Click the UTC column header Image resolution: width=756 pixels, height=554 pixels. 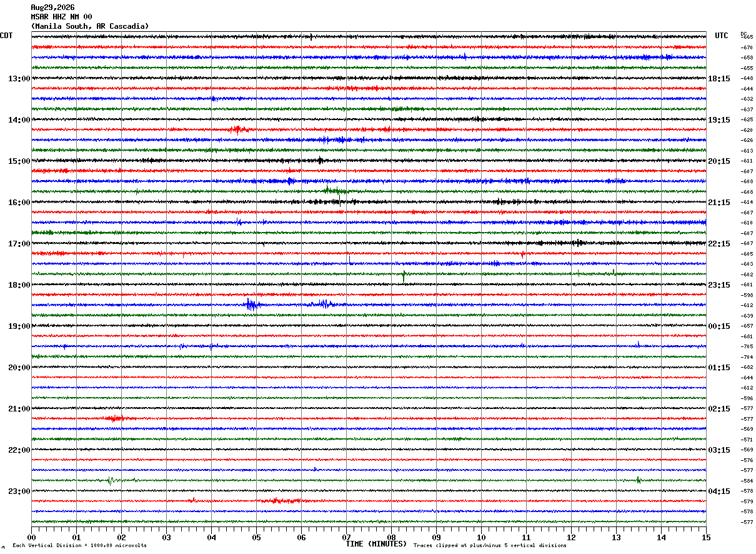tap(722, 36)
